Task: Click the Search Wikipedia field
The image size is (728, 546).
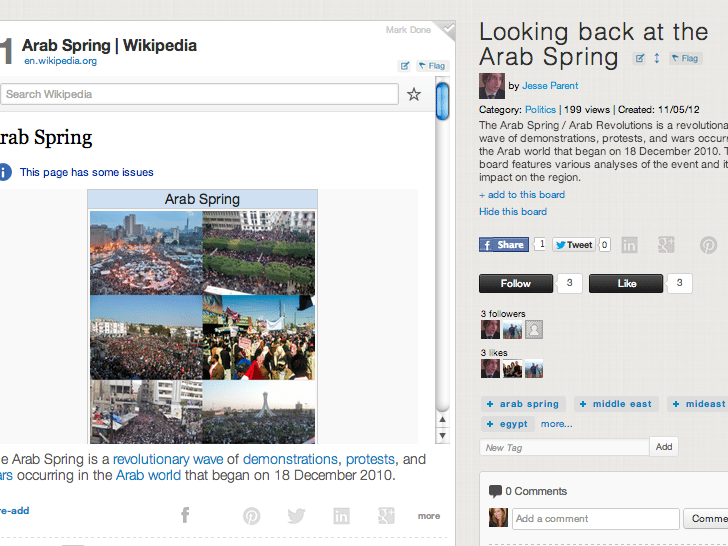Action: click(200, 94)
